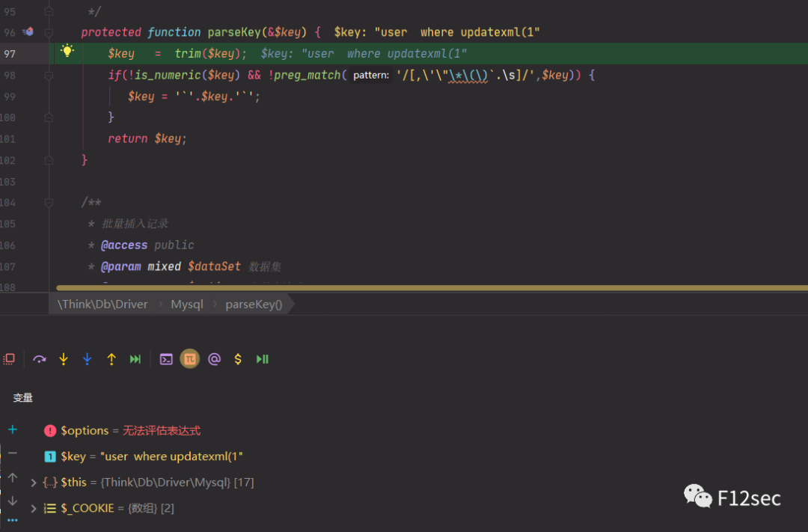Select the \Think\Db\Driver breadcrumb

click(102, 304)
